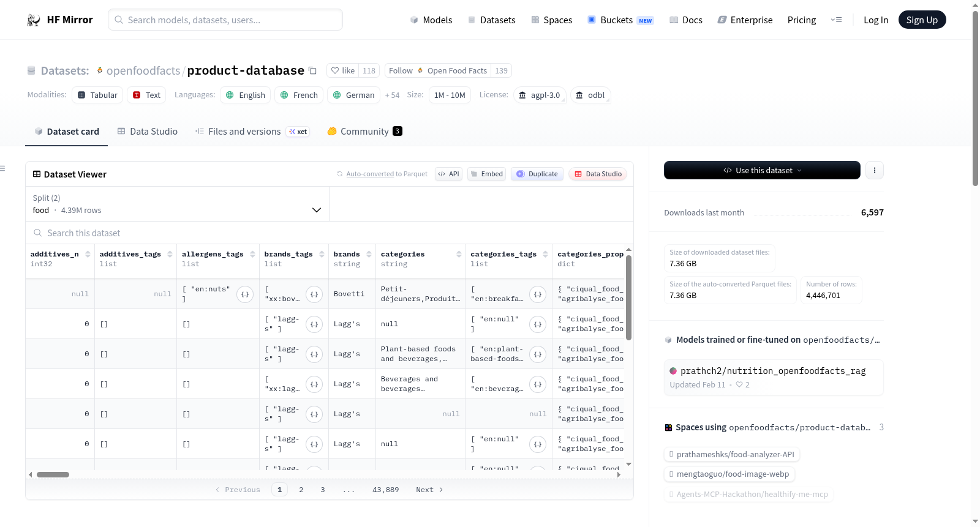Open Docs in the top navigation

(x=686, y=20)
